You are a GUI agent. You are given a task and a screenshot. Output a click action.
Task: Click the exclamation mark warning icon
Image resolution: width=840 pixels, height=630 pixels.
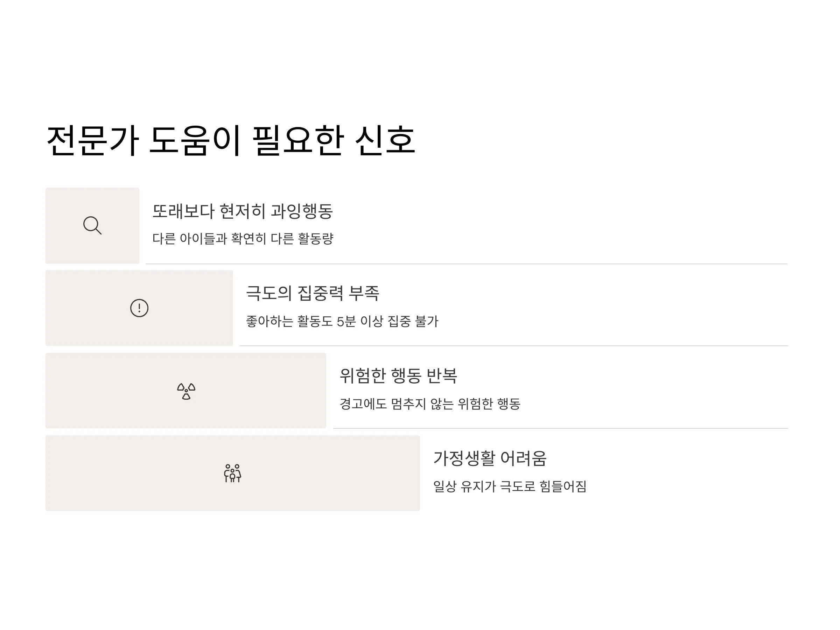[x=139, y=308]
